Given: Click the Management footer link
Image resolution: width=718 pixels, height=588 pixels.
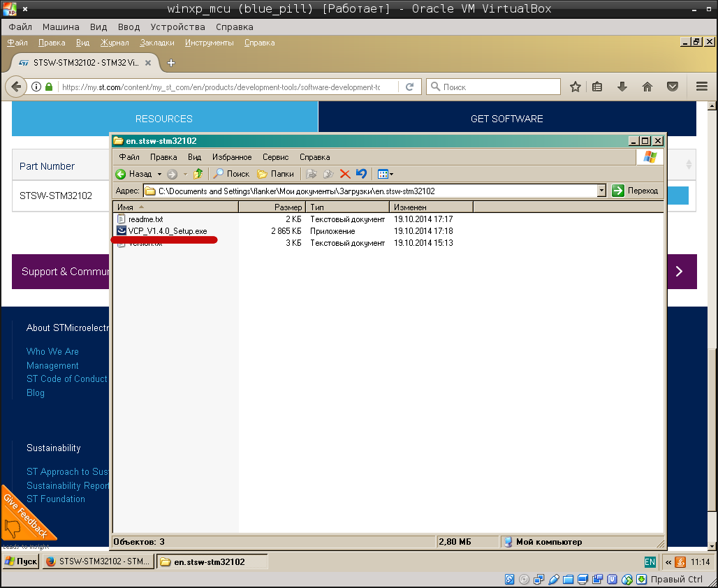Looking at the screenshot, I should [52, 365].
